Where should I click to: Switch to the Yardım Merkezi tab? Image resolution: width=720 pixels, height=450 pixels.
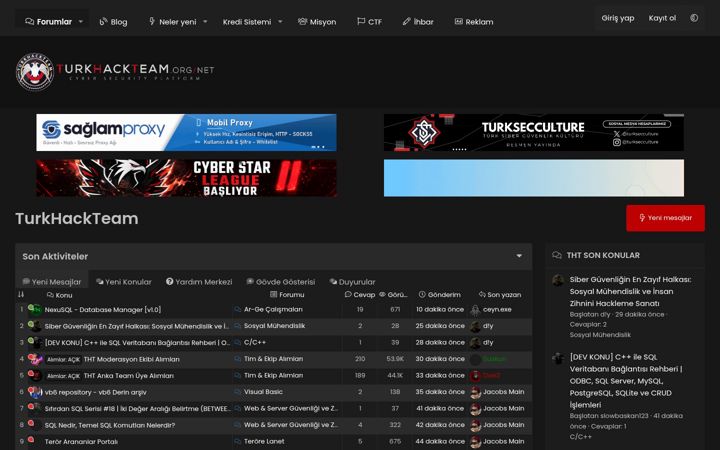[x=199, y=282]
